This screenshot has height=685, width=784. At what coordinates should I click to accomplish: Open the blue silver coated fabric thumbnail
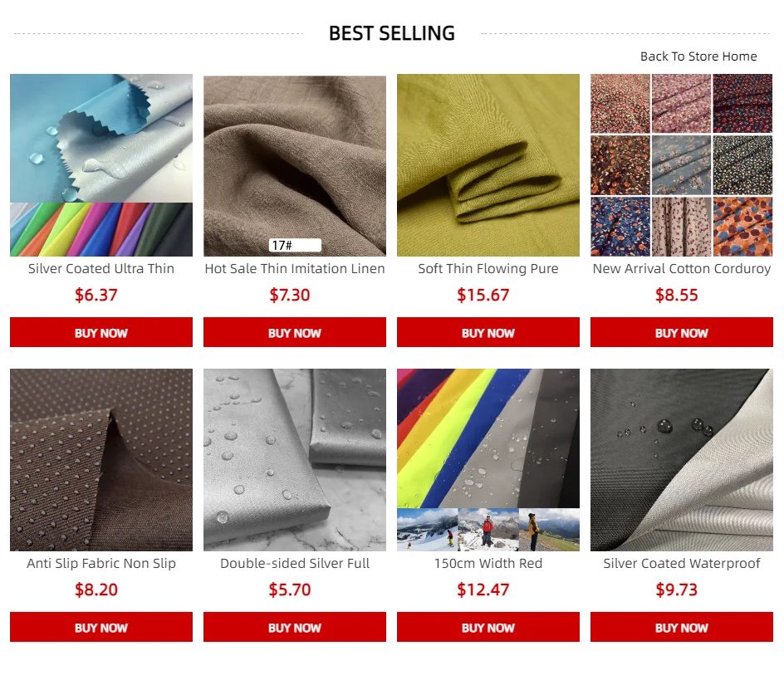pyautogui.click(x=101, y=165)
